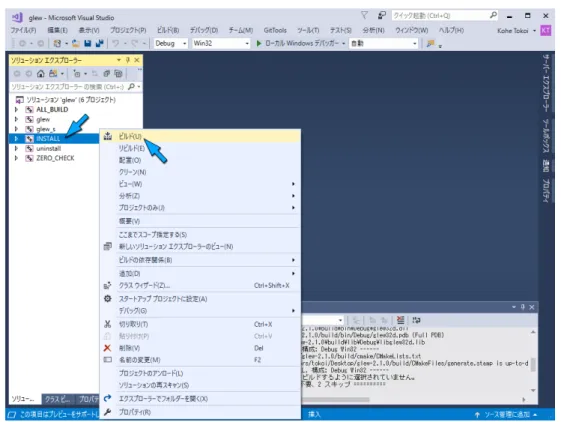The image size is (561, 422).
Task: Expand the glew project node
Action: click(x=16, y=119)
